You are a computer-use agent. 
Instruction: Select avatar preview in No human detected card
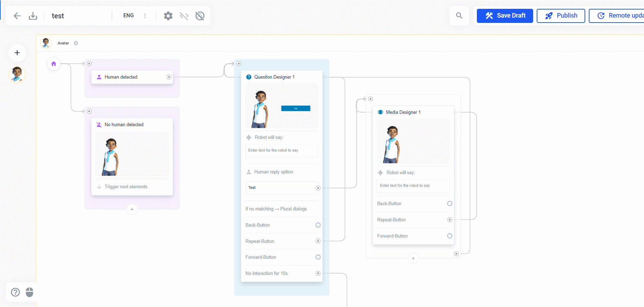[132, 154]
